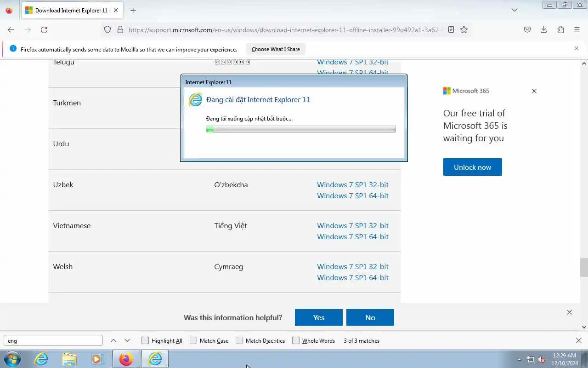The image size is (588, 368).
Task: Open Welsh Windows 7 SP1 64-bit link
Action: point(353,277)
